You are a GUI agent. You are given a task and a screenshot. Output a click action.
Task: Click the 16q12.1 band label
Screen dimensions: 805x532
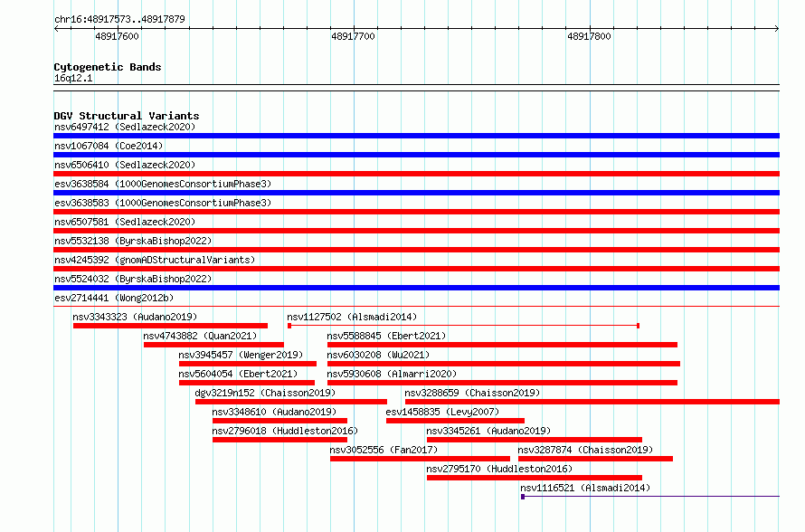pyautogui.click(x=73, y=78)
